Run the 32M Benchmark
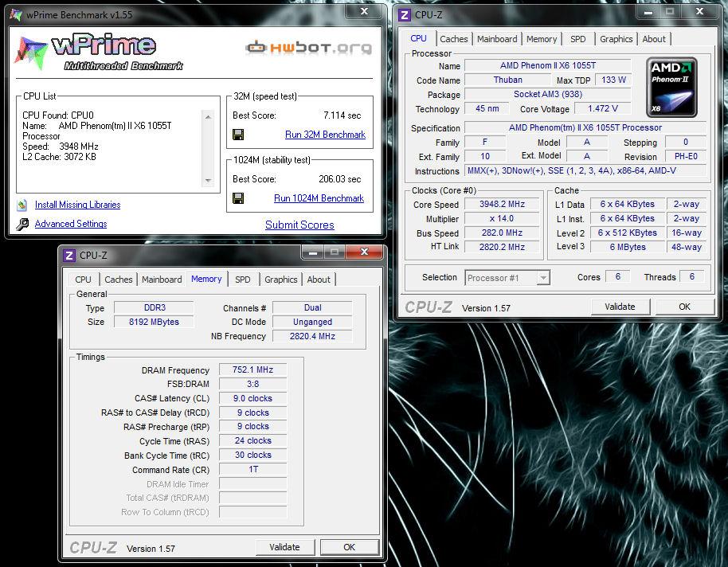Viewport: 728px width, 567px height. [x=325, y=135]
